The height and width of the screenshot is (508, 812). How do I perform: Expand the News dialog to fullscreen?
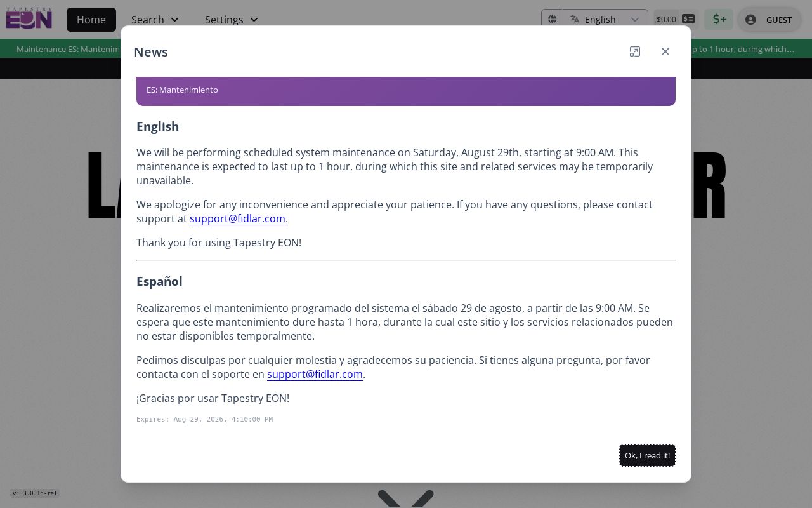coord(635,51)
